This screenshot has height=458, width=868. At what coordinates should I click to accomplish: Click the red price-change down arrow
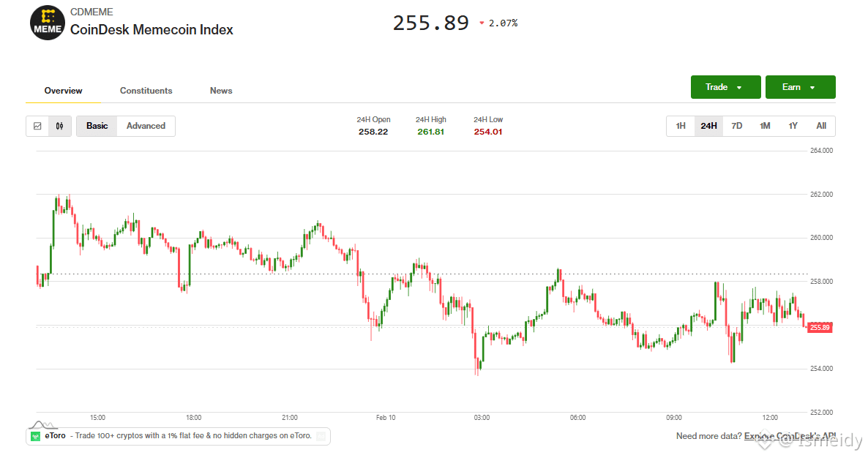[x=482, y=23]
